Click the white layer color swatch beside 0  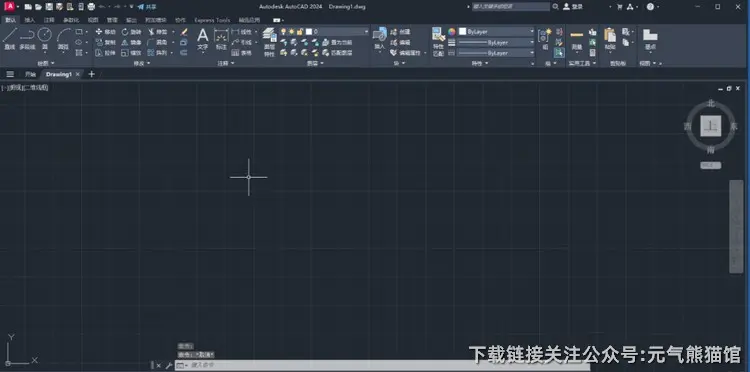tap(309, 32)
